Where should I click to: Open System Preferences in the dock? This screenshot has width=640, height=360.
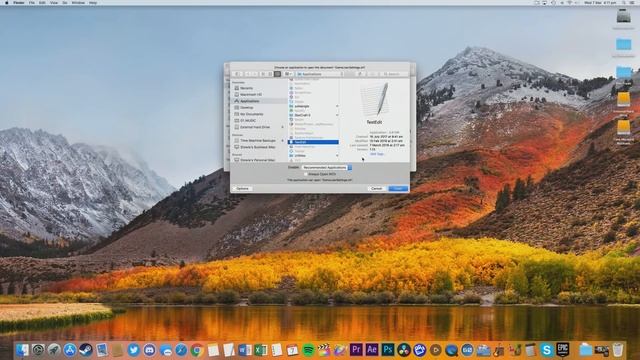click(38, 350)
